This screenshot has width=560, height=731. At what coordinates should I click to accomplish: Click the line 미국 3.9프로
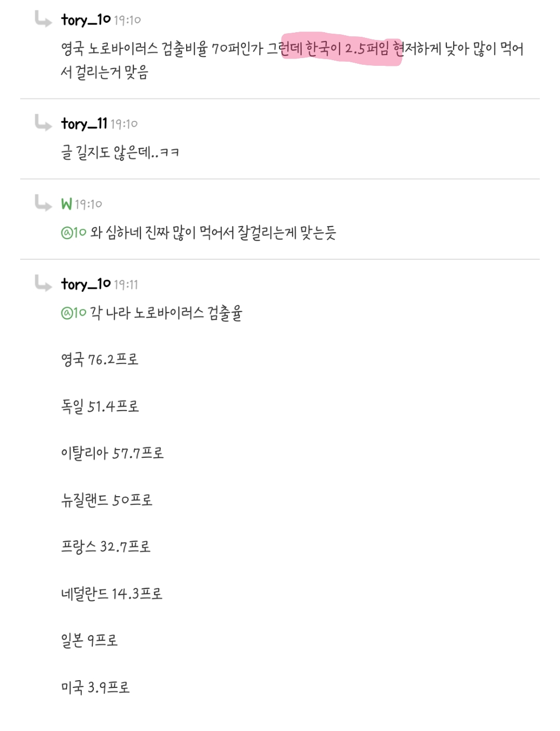[95, 687]
